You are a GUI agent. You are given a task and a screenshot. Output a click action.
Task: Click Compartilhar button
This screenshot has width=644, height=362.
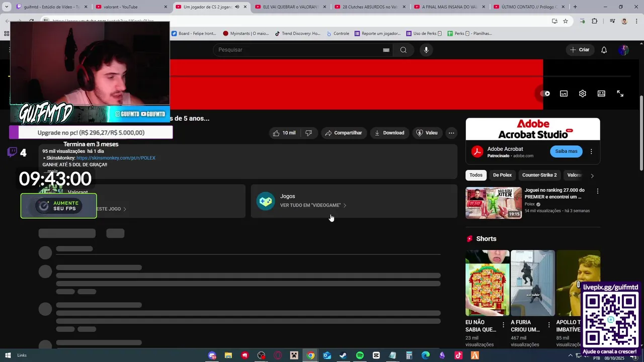(x=344, y=133)
